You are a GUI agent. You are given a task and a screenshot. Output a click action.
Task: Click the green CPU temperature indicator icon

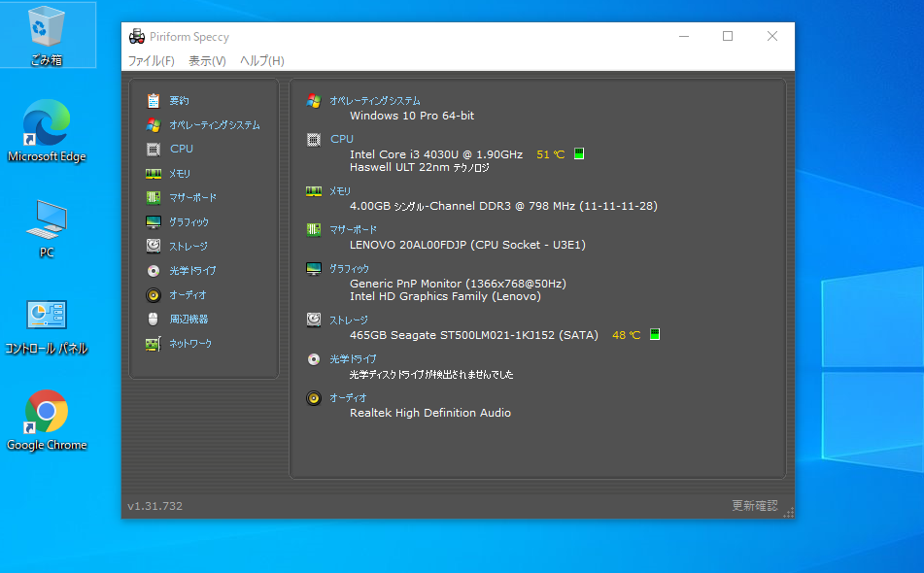pos(579,153)
